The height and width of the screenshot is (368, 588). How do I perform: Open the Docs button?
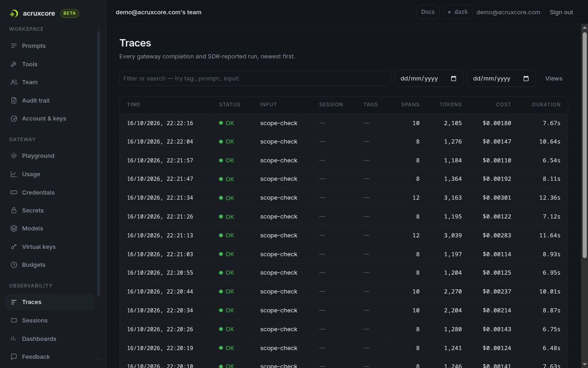428,12
